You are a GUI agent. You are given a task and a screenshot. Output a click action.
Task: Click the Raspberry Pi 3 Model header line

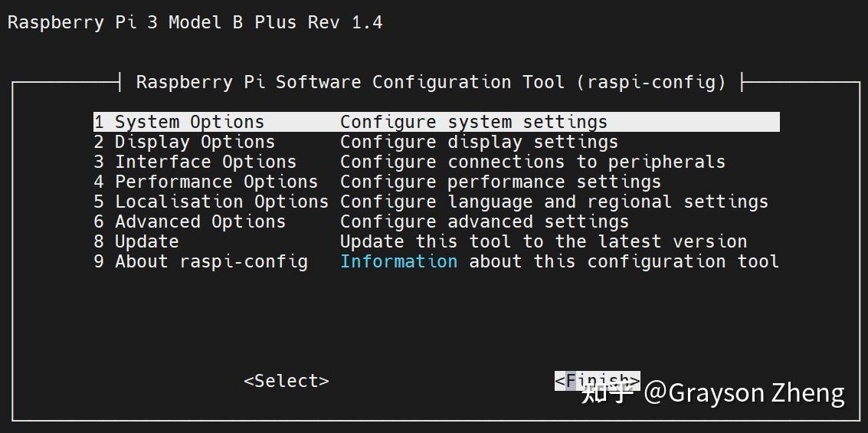tap(195, 22)
